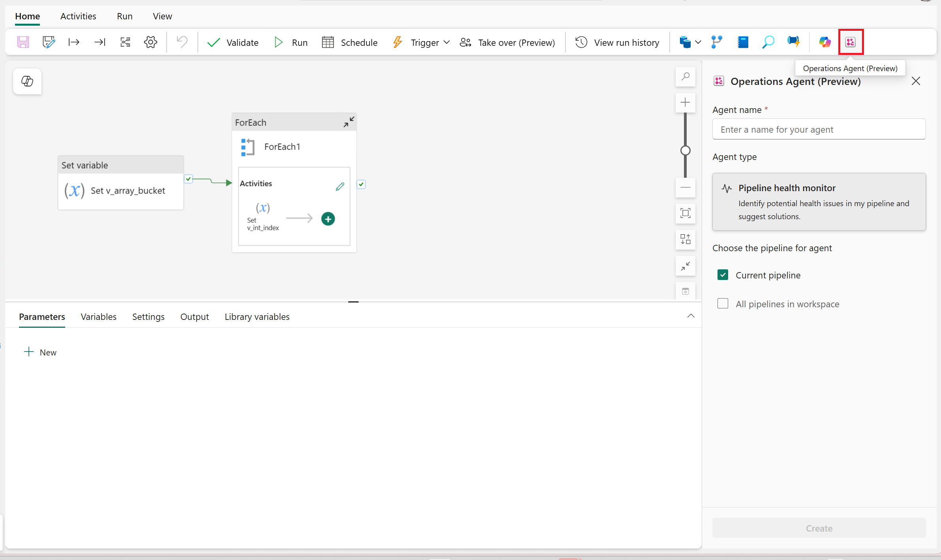Click the blue notebook icon
This screenshot has height=560, width=941.
pyautogui.click(x=743, y=42)
